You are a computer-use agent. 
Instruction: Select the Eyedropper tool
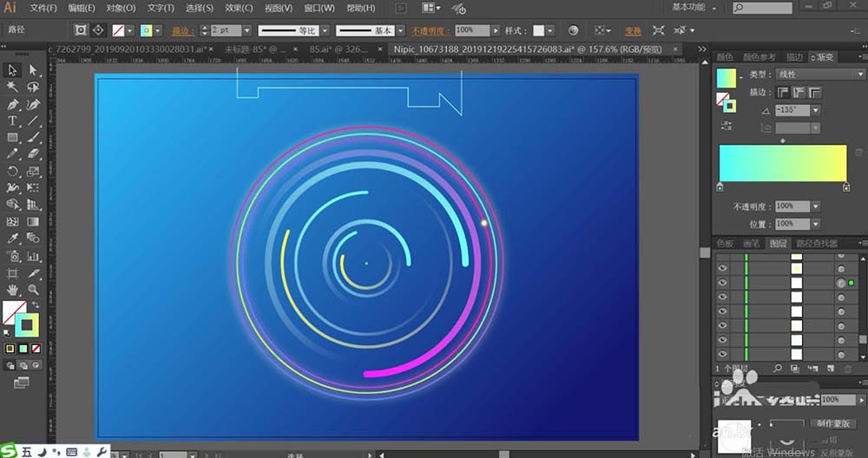coord(13,239)
